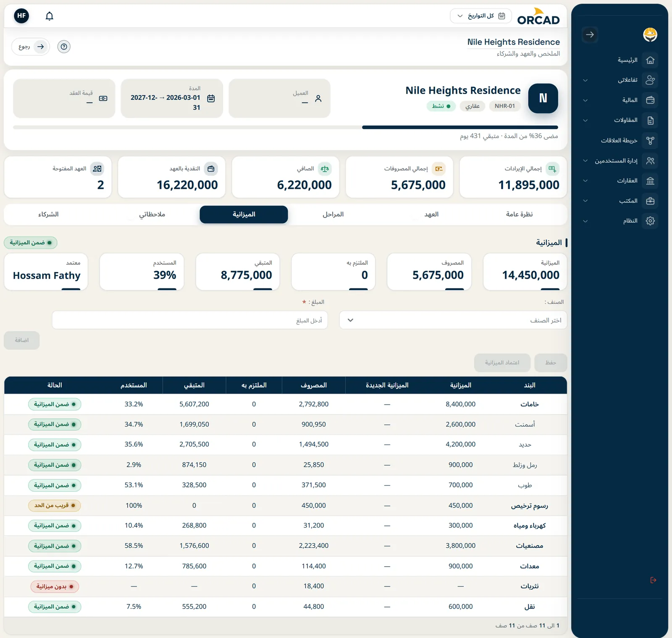Viewport: 672px width, 638px height.
Task: Click the NHR-01 project code tag
Action: pyautogui.click(x=504, y=106)
